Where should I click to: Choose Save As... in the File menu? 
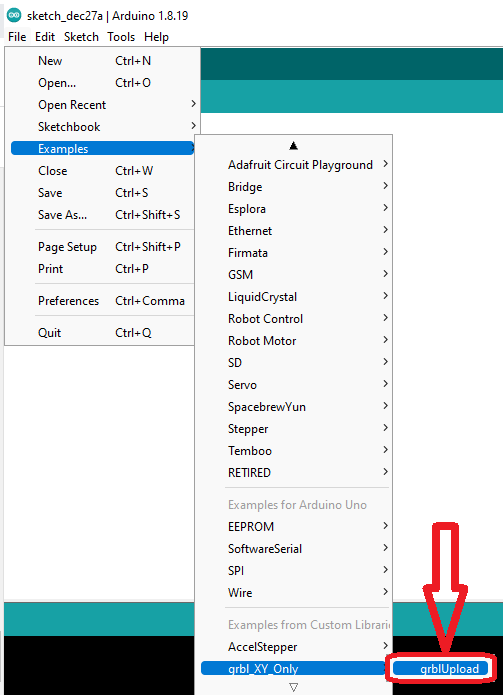click(102, 215)
